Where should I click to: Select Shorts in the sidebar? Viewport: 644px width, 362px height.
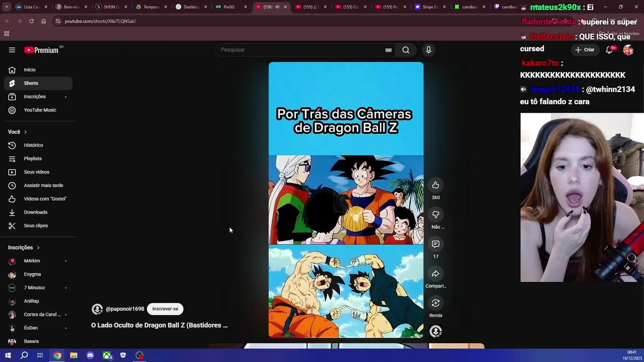(38, 83)
